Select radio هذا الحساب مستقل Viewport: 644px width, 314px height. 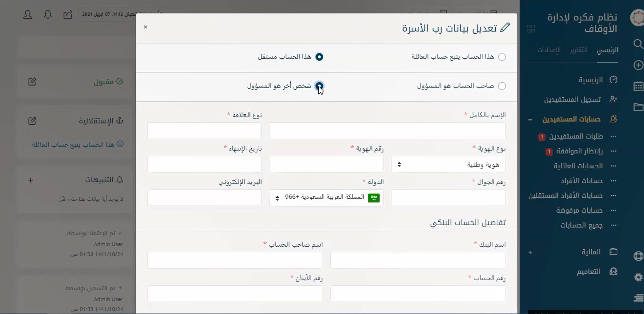[x=319, y=57]
